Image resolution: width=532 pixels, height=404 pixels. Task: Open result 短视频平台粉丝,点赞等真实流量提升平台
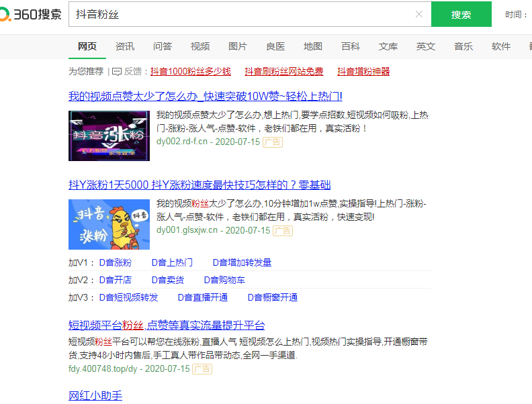pos(167,325)
